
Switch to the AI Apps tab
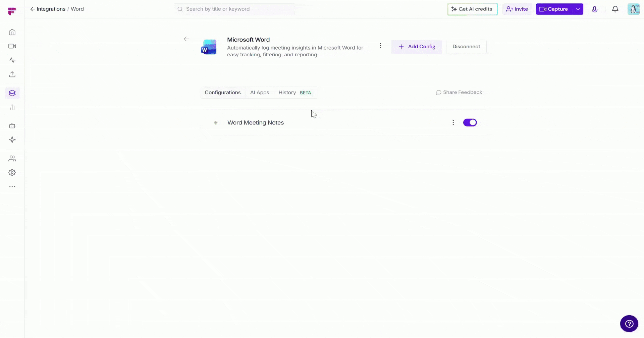pyautogui.click(x=260, y=93)
